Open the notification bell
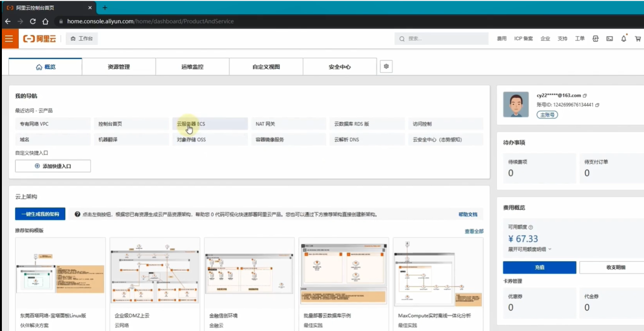Screen dimensions: 644x331 click(x=624, y=38)
